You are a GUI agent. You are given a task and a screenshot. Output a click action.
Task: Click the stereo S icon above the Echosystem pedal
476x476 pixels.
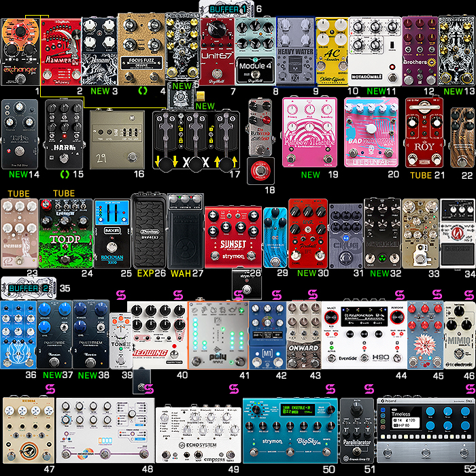(234, 389)
